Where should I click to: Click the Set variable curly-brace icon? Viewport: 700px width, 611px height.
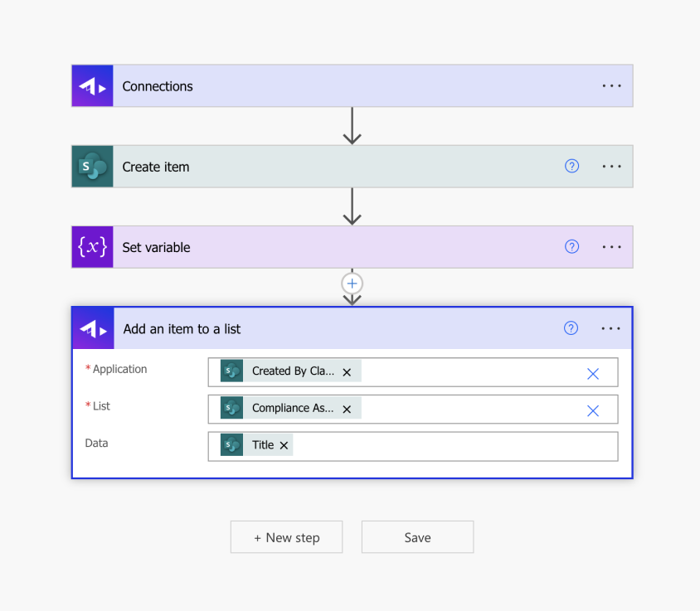click(92, 247)
